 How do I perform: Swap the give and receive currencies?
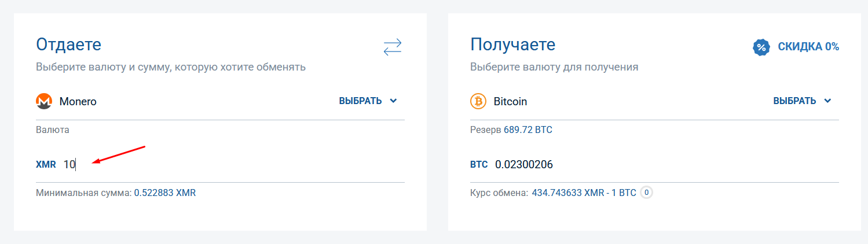coord(393,47)
